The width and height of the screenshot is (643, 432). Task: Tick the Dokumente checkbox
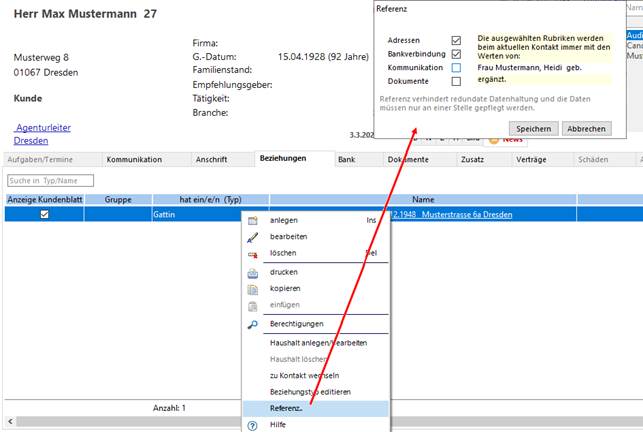pos(456,82)
